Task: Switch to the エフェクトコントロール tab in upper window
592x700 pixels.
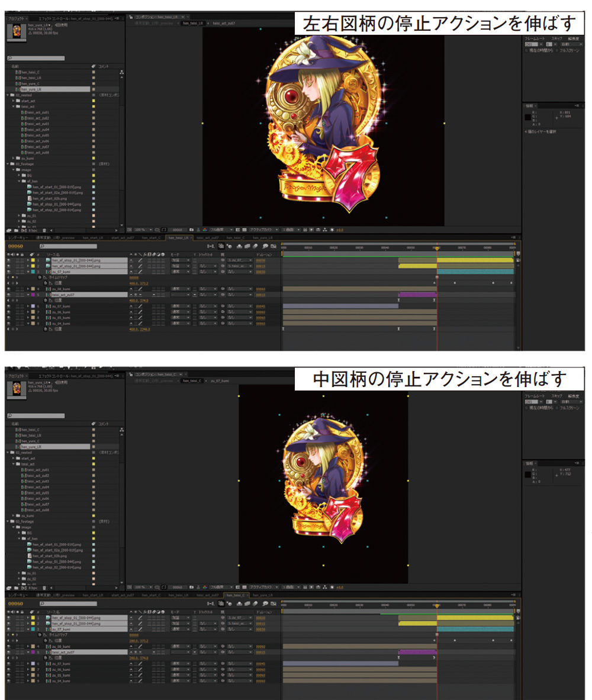Action: [76, 18]
